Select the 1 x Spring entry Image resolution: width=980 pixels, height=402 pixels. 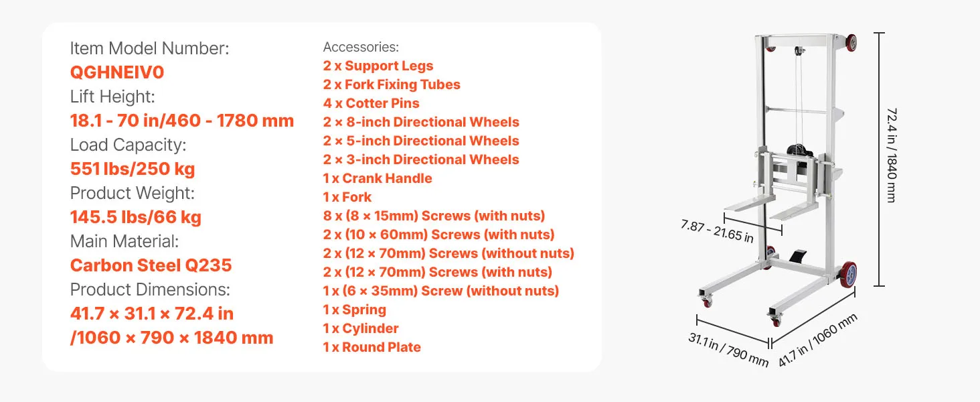click(x=354, y=310)
